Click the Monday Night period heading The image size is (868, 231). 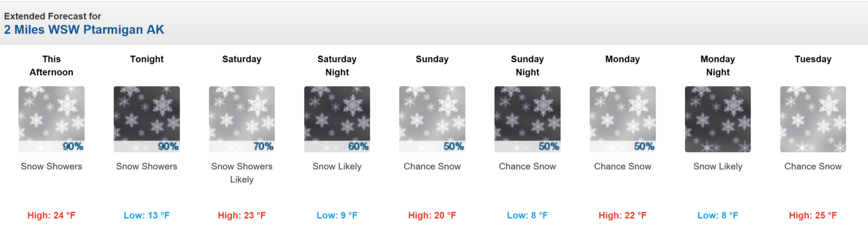pos(718,66)
